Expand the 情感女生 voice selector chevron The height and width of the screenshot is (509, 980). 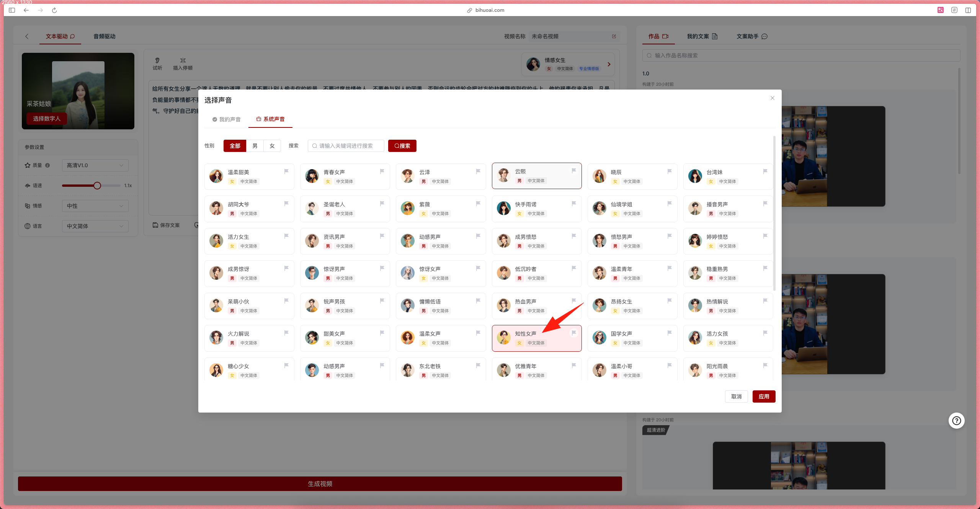point(609,64)
